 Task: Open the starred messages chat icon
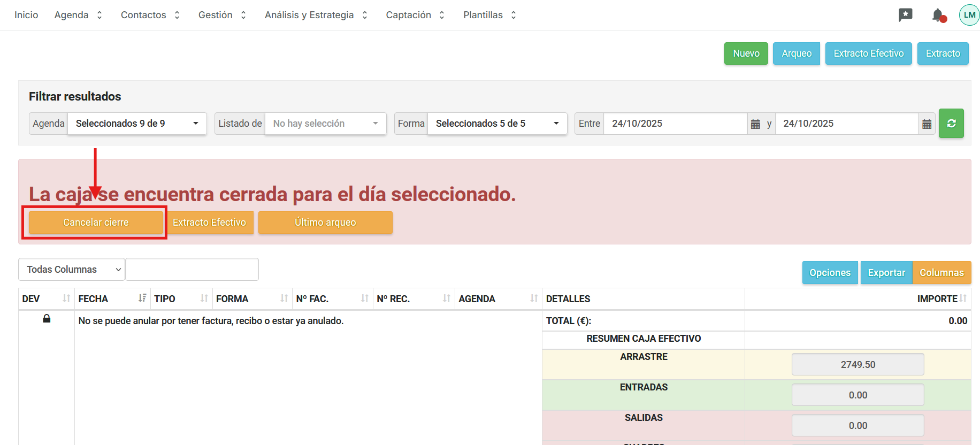905,15
